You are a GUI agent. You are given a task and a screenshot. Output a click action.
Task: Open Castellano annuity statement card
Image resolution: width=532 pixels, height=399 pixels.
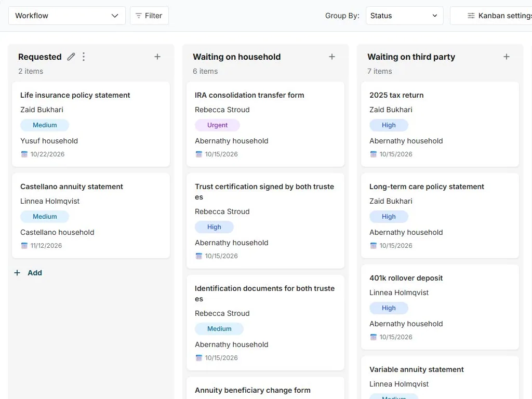point(91,216)
